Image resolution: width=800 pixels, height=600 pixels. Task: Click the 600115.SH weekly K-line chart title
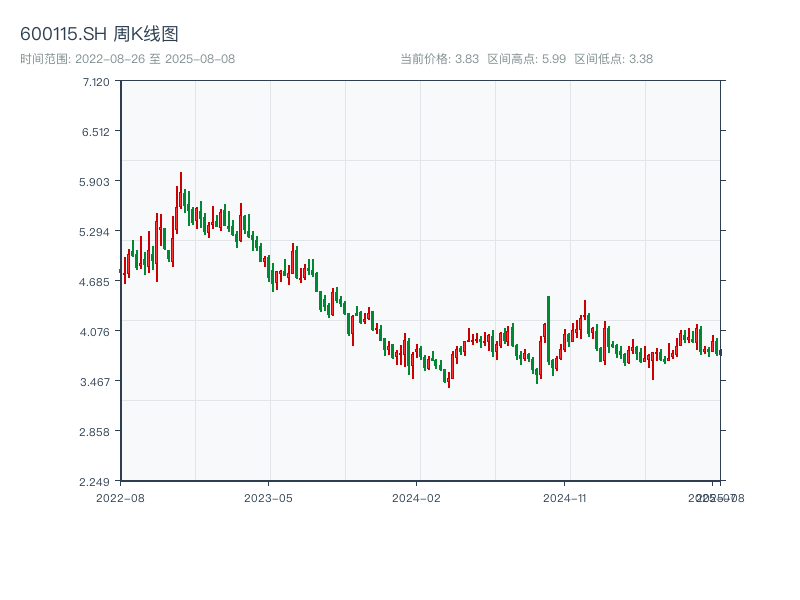(99, 34)
